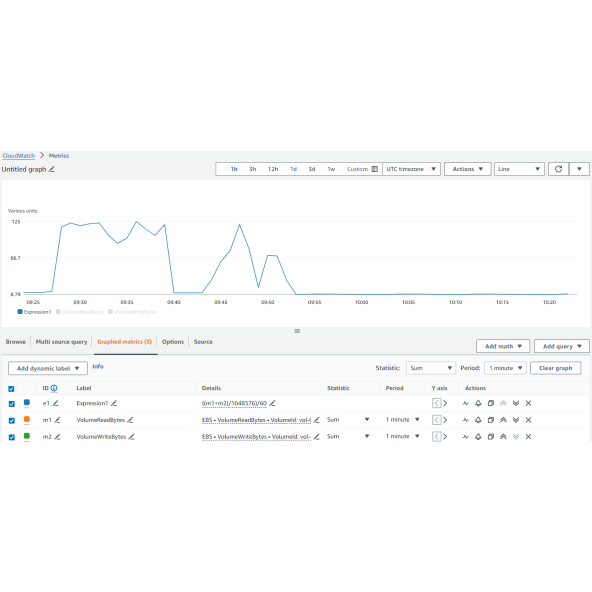Switch to the Browse tab
The width and height of the screenshot is (592, 592).
[16, 342]
